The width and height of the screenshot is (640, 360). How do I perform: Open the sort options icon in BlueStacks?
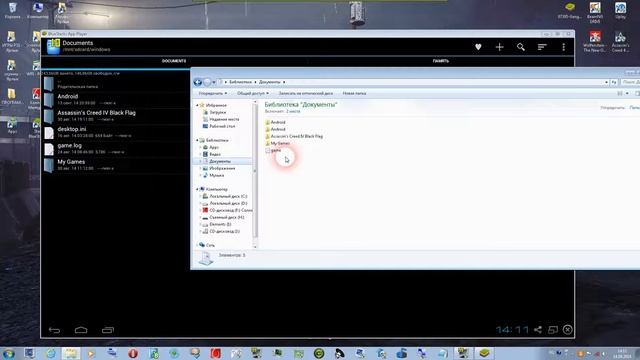pos(542,47)
